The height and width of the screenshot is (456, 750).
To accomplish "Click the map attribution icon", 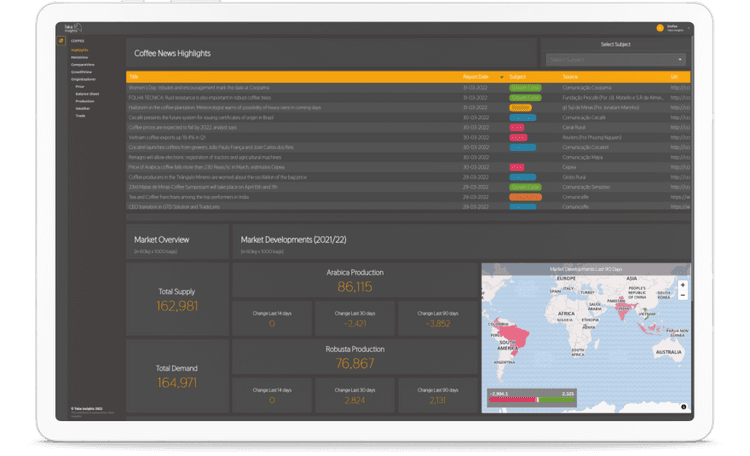I will point(684,407).
